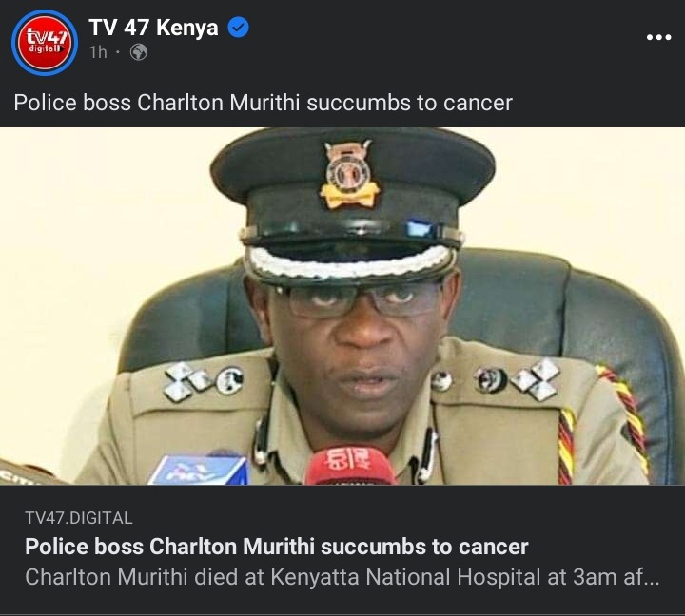Click the TV47.DIGITAL domain label
The image size is (685, 616).
[x=79, y=518]
